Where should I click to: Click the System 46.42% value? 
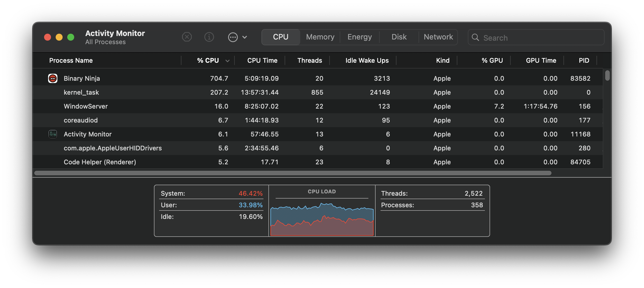(250, 193)
